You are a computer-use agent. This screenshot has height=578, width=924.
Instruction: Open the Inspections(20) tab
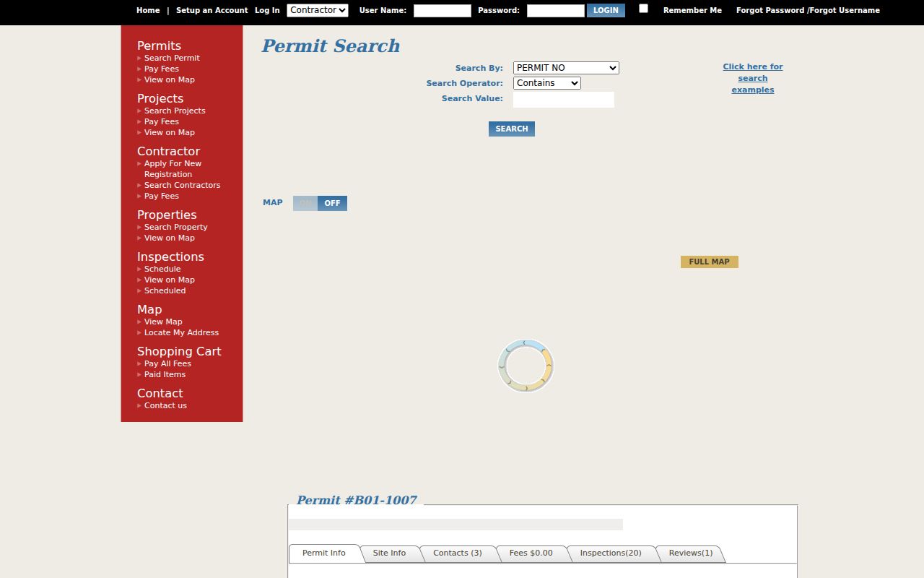(x=611, y=553)
